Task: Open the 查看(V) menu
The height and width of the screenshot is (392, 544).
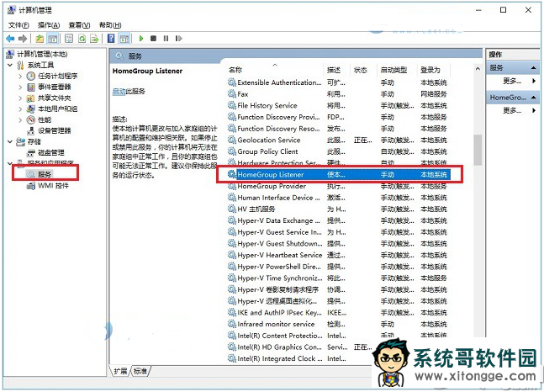Action: pyautogui.click(x=79, y=25)
